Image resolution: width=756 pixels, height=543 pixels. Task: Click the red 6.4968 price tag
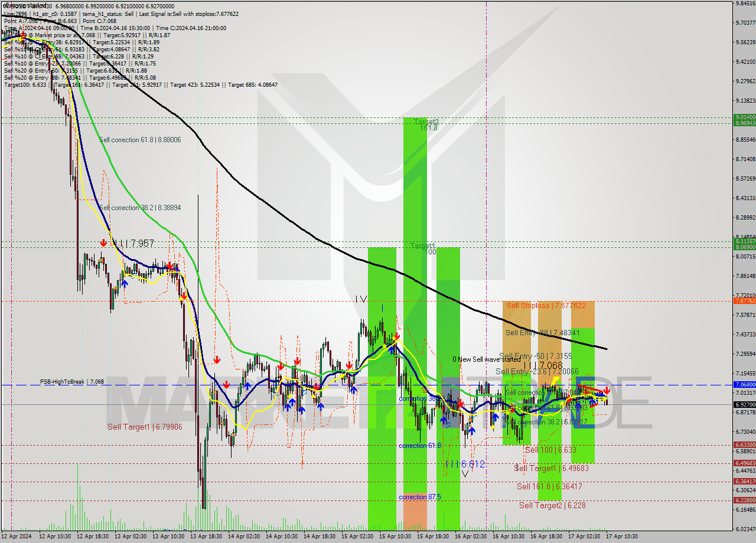click(x=744, y=463)
